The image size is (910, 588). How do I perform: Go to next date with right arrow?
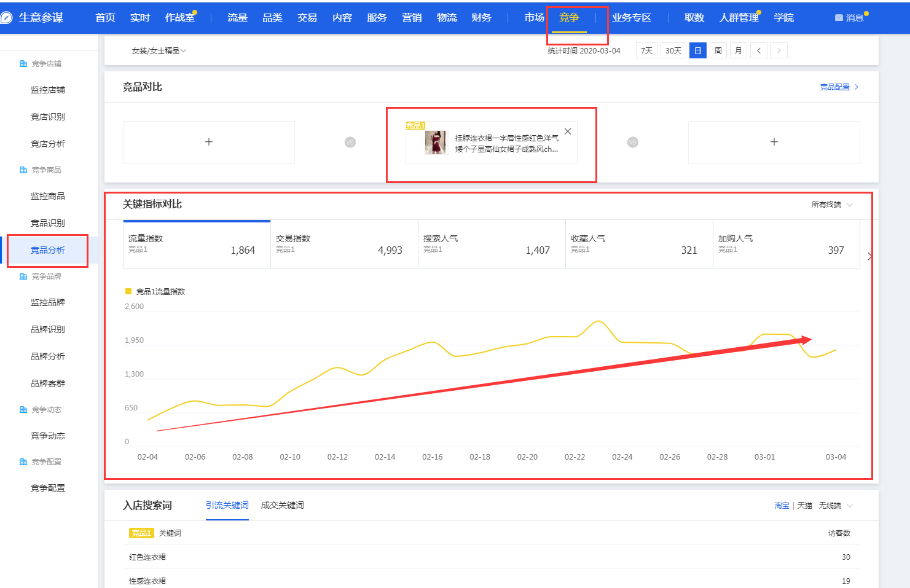point(779,50)
